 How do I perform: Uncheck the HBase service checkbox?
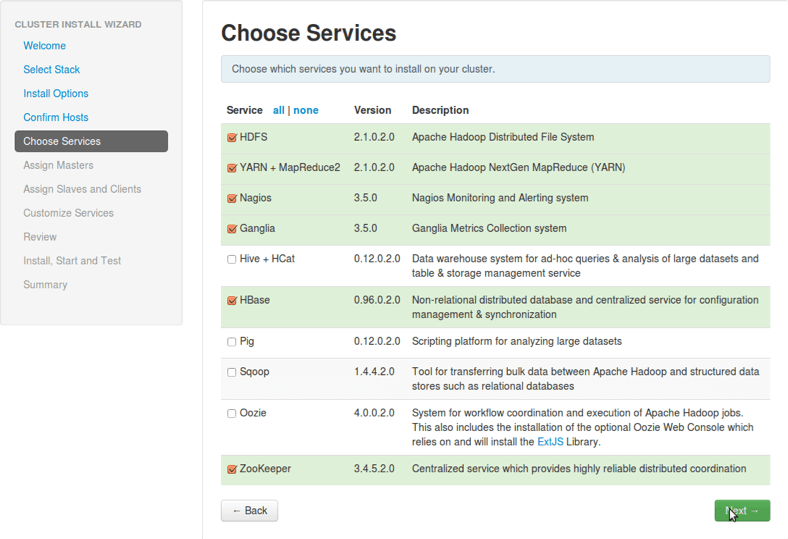click(x=232, y=301)
